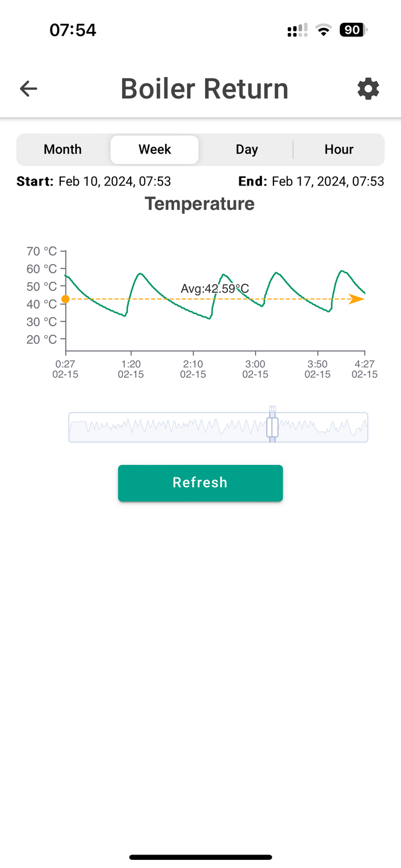The width and height of the screenshot is (401, 868).
Task: Tap the orange dot on average line
Action: 66,299
